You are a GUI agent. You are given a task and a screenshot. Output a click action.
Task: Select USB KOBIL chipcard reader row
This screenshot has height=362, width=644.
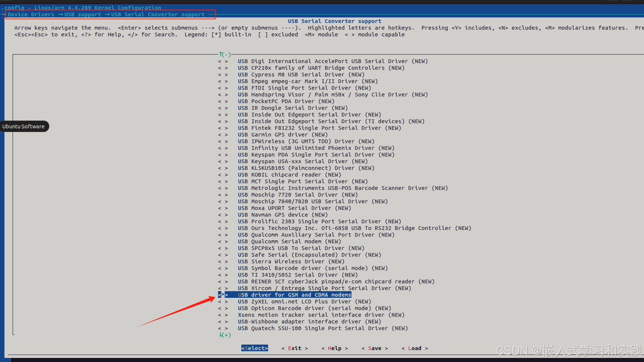pyautogui.click(x=280, y=175)
